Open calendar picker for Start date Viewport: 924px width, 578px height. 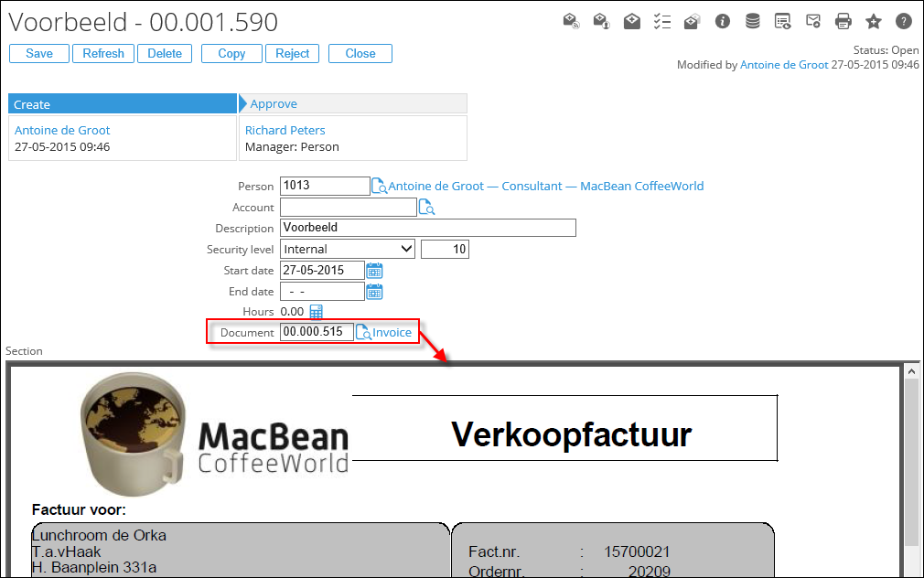[374, 271]
